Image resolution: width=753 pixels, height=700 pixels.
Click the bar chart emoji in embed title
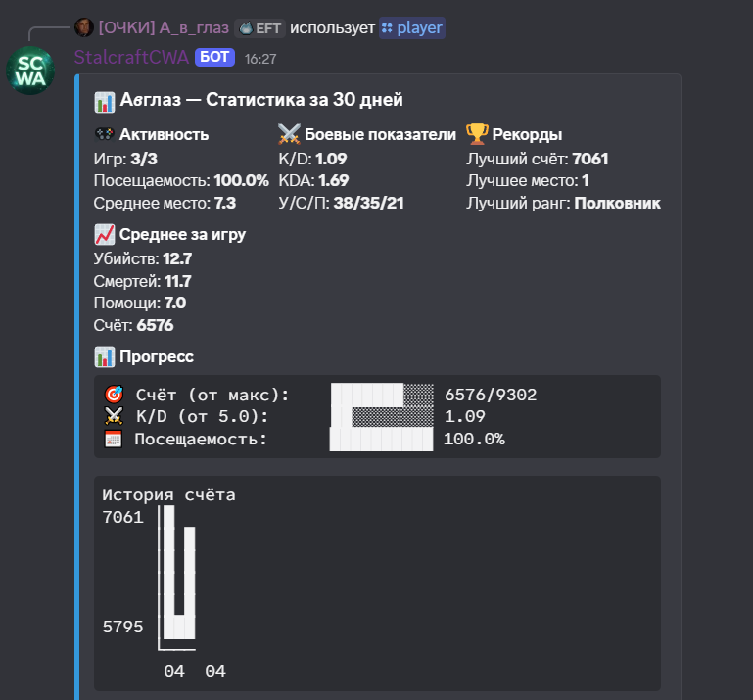tap(104, 100)
